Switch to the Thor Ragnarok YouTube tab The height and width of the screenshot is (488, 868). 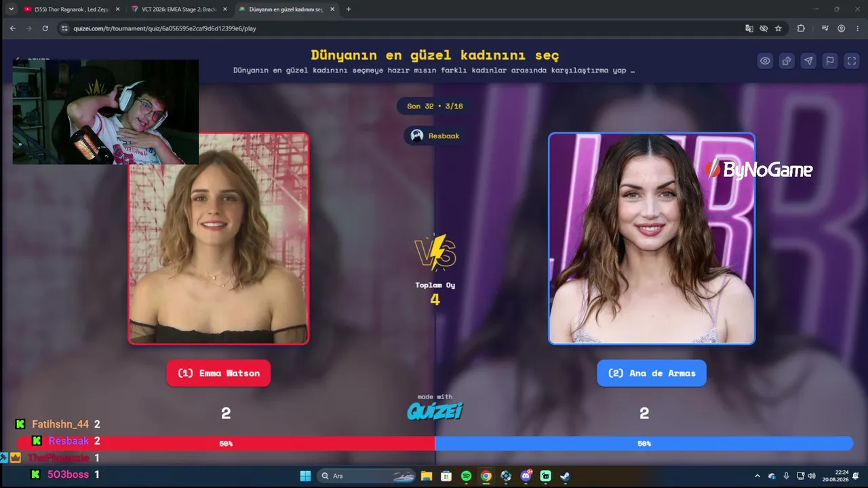click(x=71, y=9)
